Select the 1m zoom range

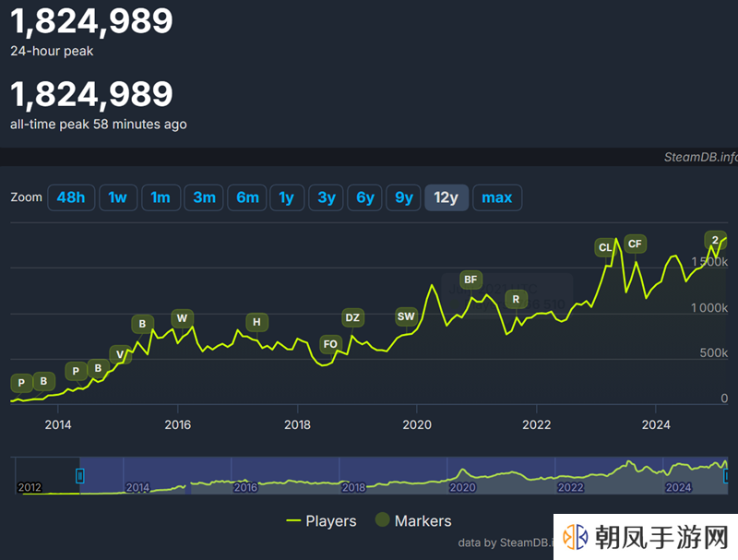[161, 197]
